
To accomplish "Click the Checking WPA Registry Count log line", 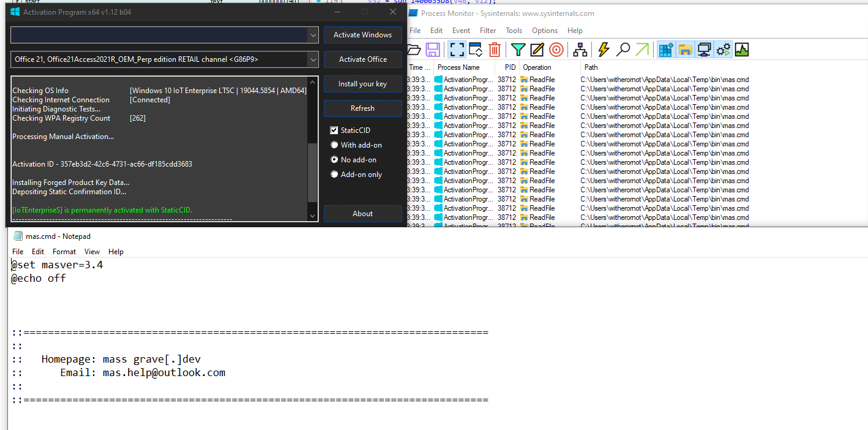I will 79,118.
